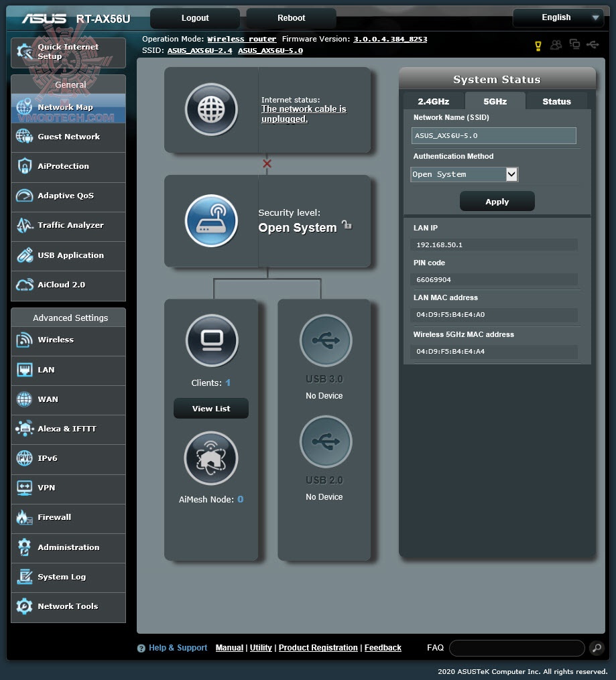The width and height of the screenshot is (616, 680).
Task: Click the clients icon in the top bar
Action: coord(555,44)
